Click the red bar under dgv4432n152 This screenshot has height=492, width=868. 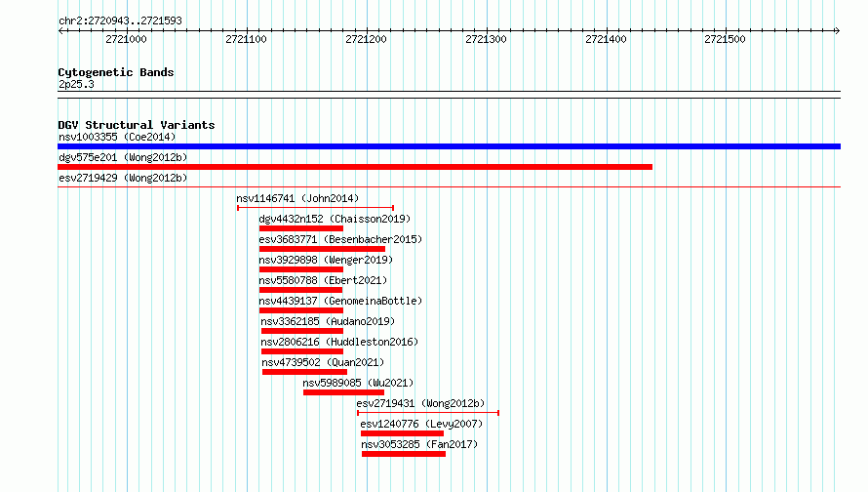pyautogui.click(x=301, y=228)
